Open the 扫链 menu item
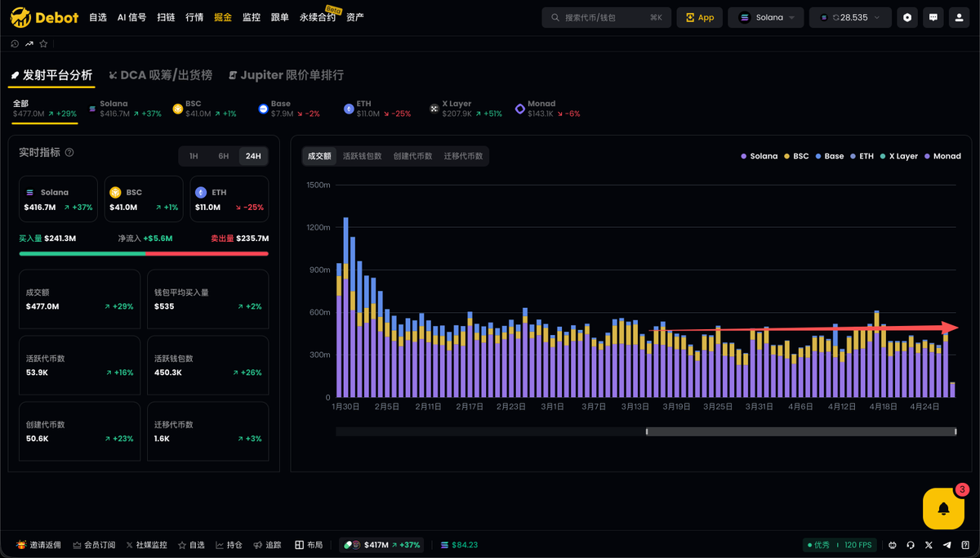This screenshot has width=980, height=558. (166, 17)
